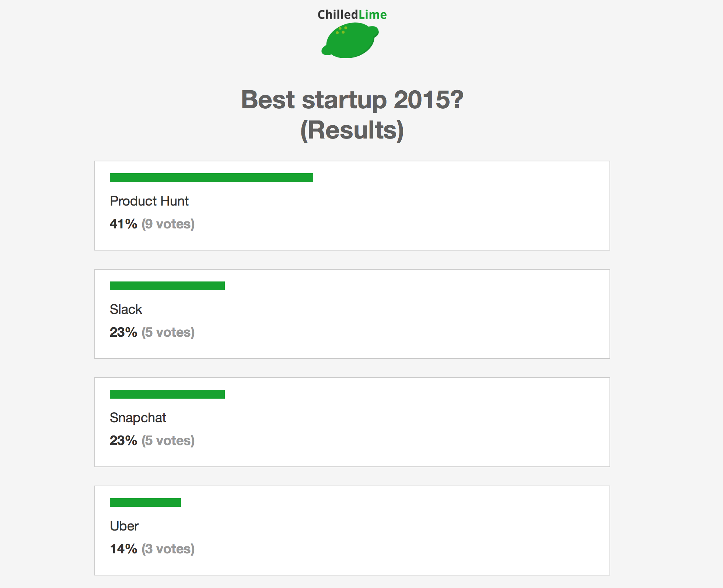Select the Uber option label
The image size is (723, 588).
coord(124,526)
